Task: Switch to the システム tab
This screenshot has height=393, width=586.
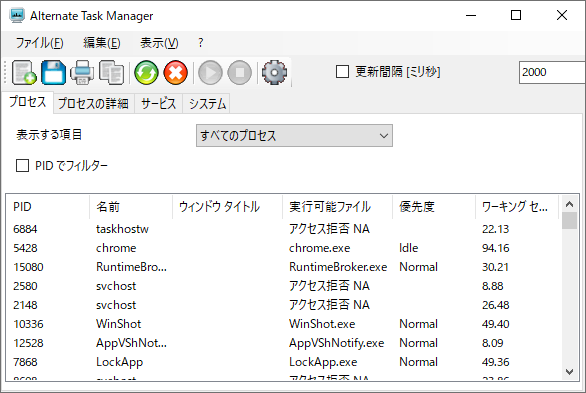Action: (207, 103)
